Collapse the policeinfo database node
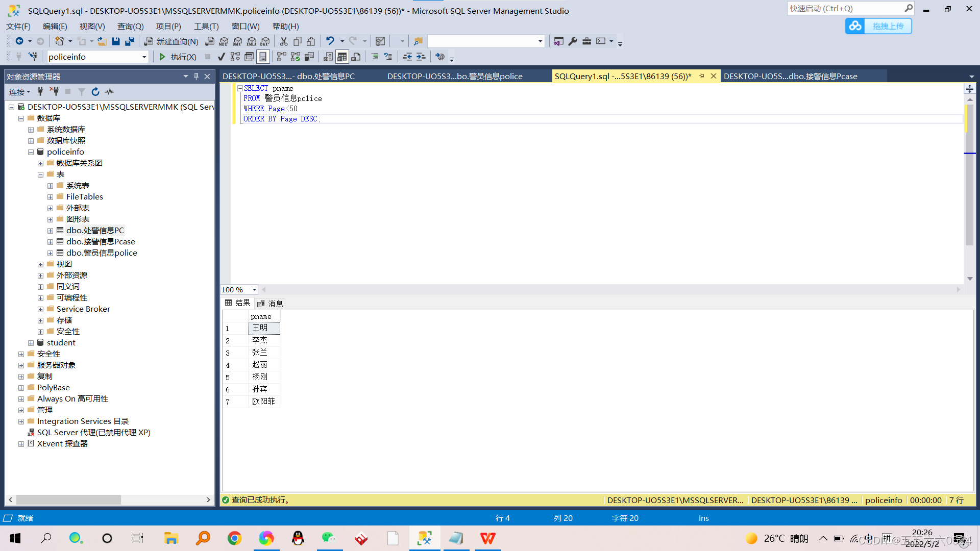The image size is (980, 551). pyautogui.click(x=31, y=152)
